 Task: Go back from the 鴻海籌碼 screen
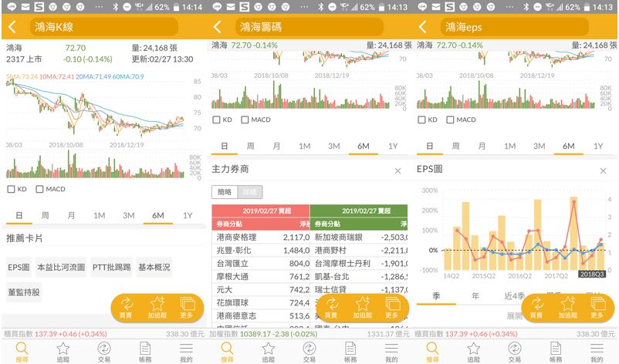[x=217, y=27]
